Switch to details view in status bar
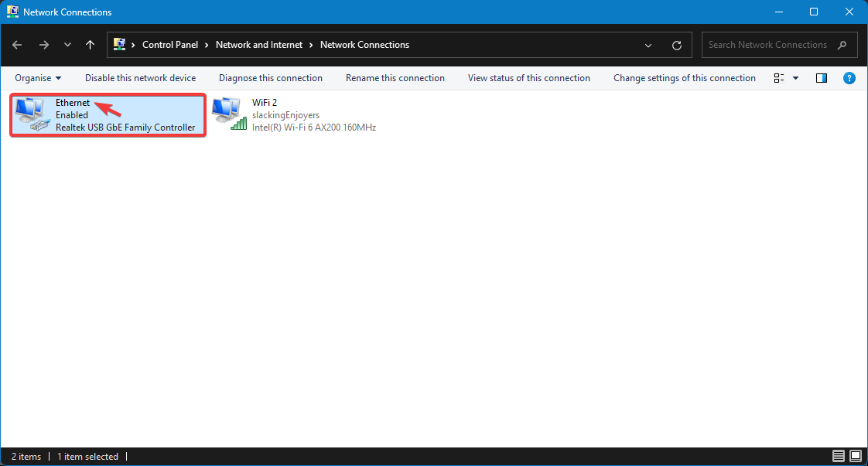The width and height of the screenshot is (868, 466). [839, 457]
